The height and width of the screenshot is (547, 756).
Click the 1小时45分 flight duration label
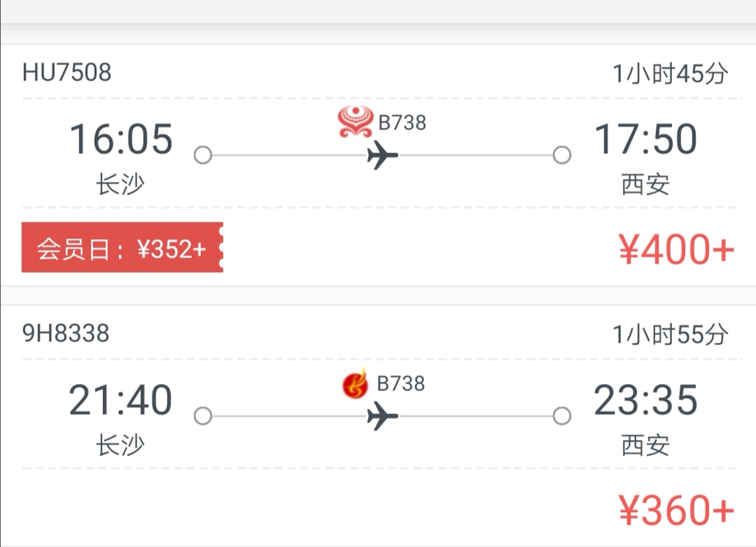(x=670, y=73)
